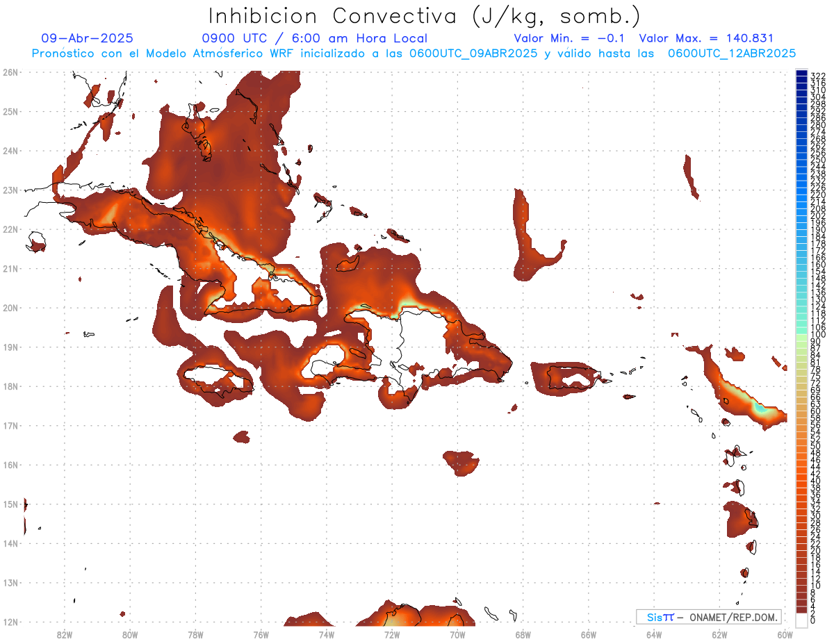Click the 'SisTT - ONAMET/REP.DOM.' credit box
Screen dimensions: 834x644
click(709, 617)
